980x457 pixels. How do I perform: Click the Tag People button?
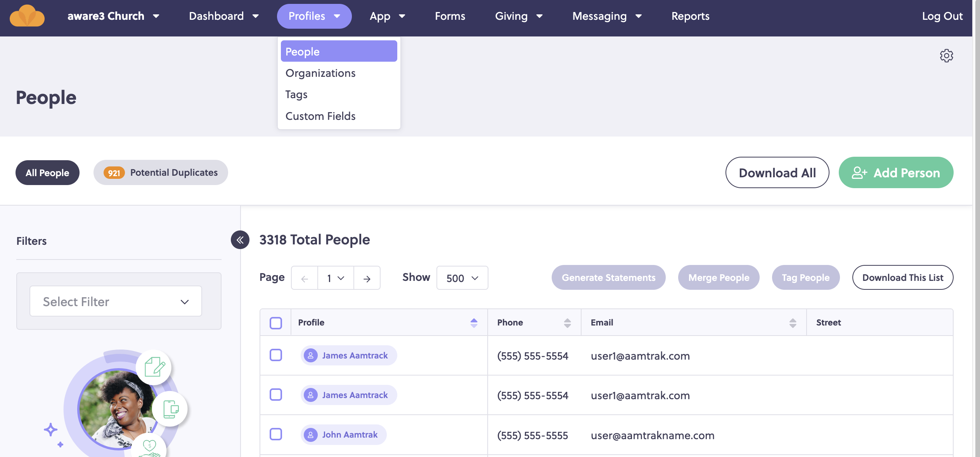pyautogui.click(x=806, y=278)
